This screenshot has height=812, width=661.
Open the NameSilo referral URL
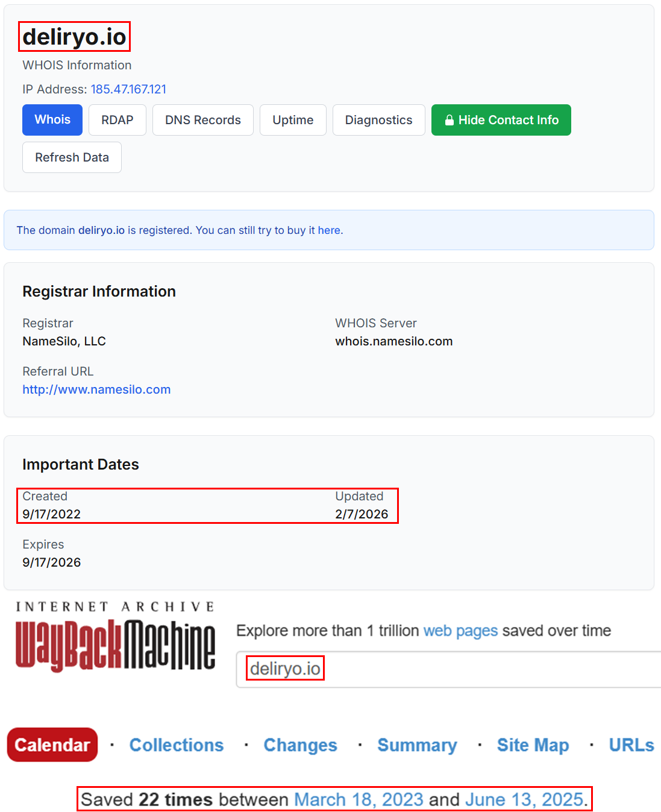(96, 389)
